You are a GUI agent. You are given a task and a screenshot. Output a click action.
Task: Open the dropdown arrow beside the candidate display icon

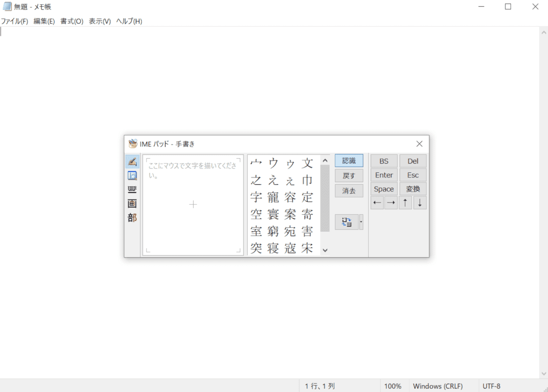point(361,222)
